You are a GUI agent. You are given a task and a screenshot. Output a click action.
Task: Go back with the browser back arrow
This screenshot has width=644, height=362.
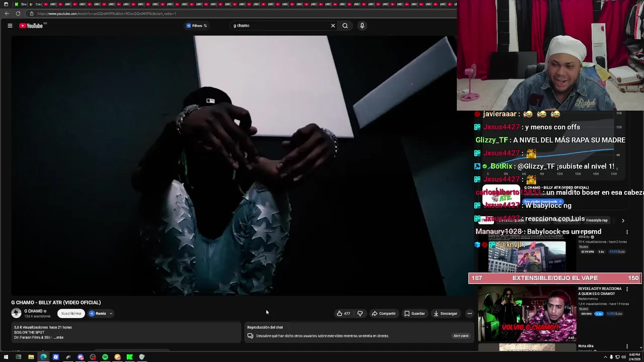(x=7, y=14)
